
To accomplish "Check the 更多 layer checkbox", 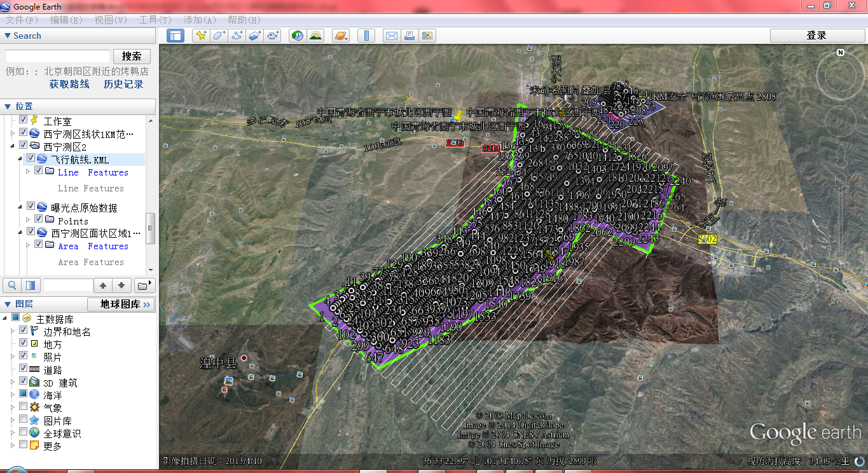I will coord(24,444).
